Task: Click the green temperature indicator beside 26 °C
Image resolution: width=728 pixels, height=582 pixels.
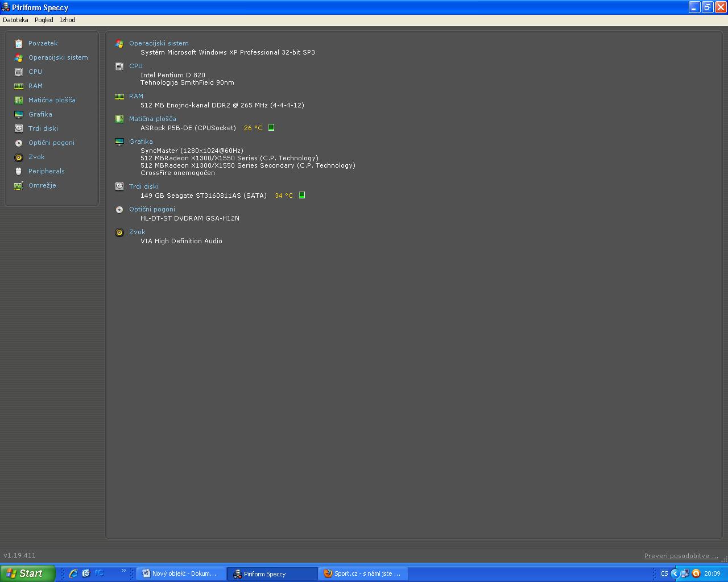Action: [x=271, y=127]
